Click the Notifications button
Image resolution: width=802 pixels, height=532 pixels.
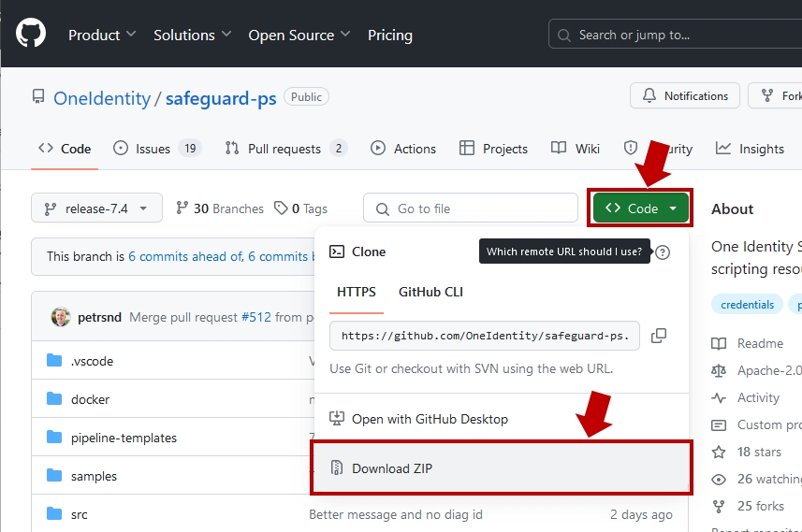click(685, 95)
